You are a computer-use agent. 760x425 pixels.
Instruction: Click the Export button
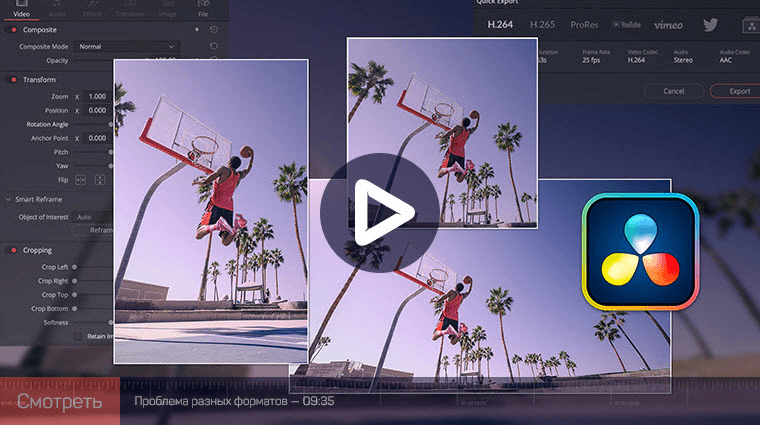click(x=739, y=91)
